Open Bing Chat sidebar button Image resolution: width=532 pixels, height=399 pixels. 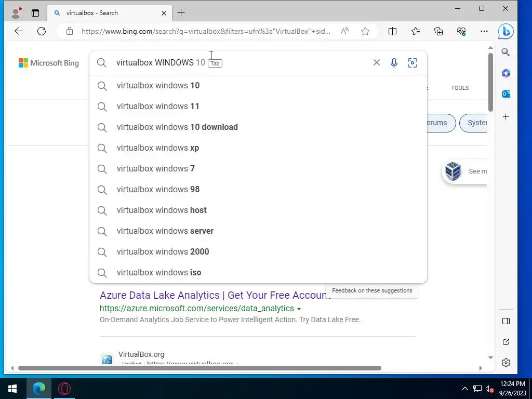506,31
